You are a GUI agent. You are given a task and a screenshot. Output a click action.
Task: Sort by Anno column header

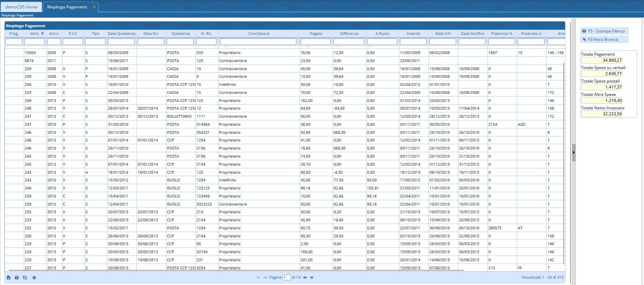tap(54, 34)
